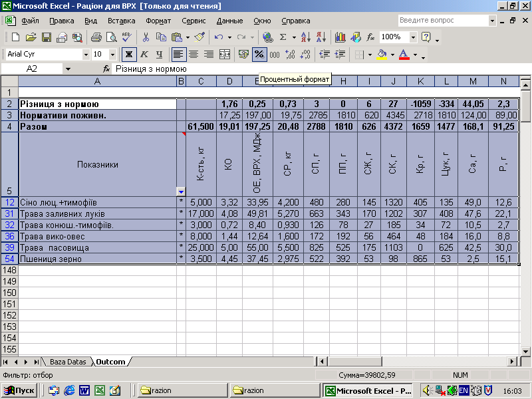532x399 pixels.
Task: Open the font color dropdown arrow
Action: (415, 54)
